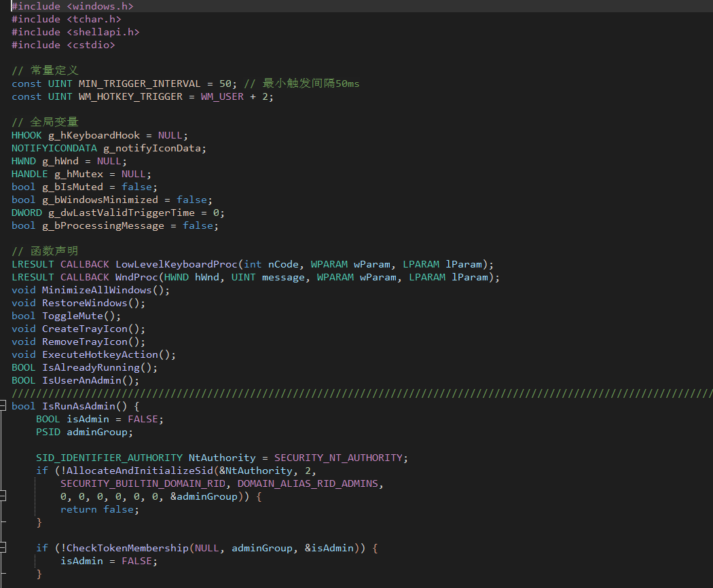Place cursor on MinimizeAllWindows declaration
The image size is (713, 588).
pos(96,290)
